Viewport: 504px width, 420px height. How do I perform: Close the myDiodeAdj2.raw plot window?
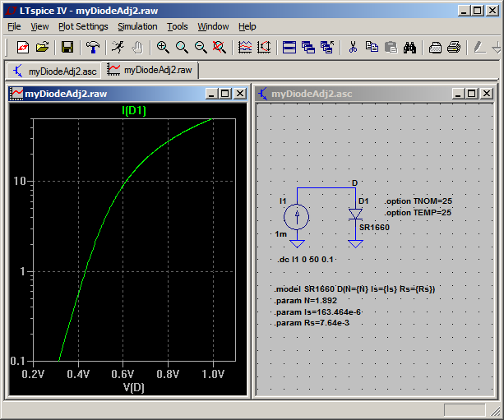(x=240, y=94)
